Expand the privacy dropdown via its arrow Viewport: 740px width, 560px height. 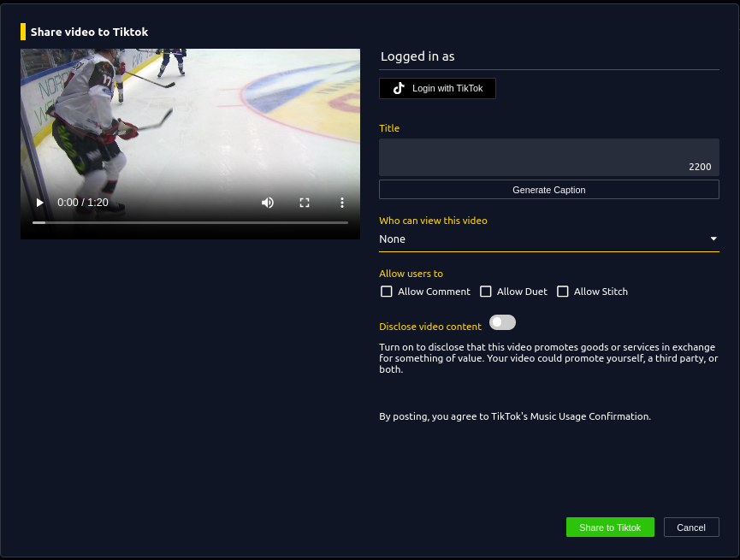point(713,239)
